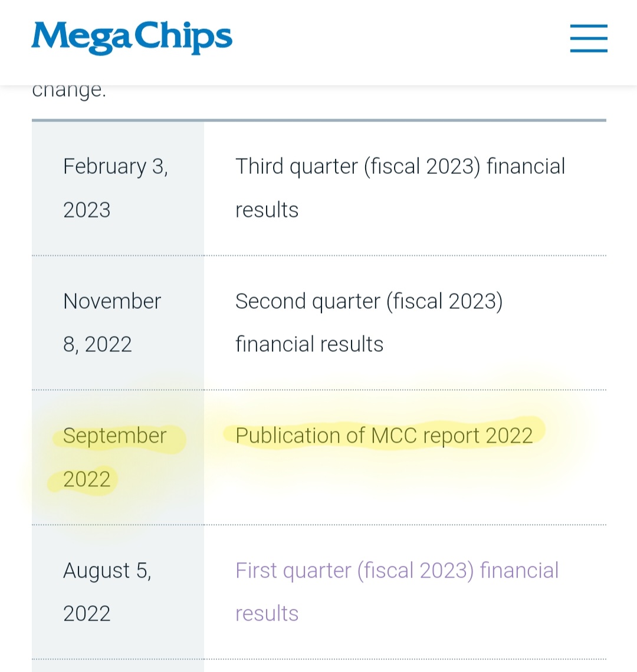Click highlighted Publication of MCC report 2022
The image size is (637, 672).
[x=384, y=436]
